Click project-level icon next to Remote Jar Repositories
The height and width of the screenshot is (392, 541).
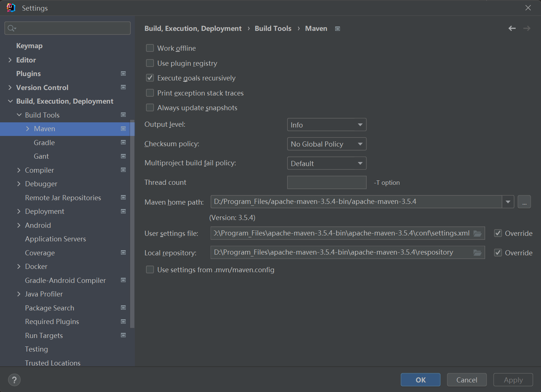click(x=123, y=197)
